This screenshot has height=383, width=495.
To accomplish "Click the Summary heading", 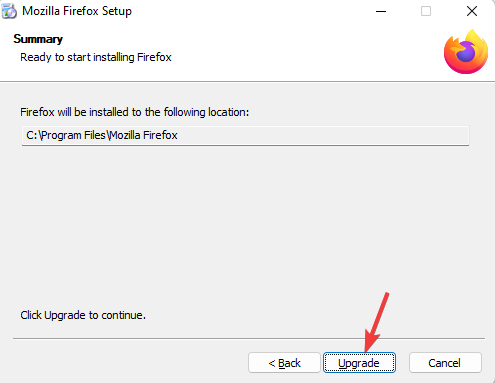I will click(x=38, y=39).
